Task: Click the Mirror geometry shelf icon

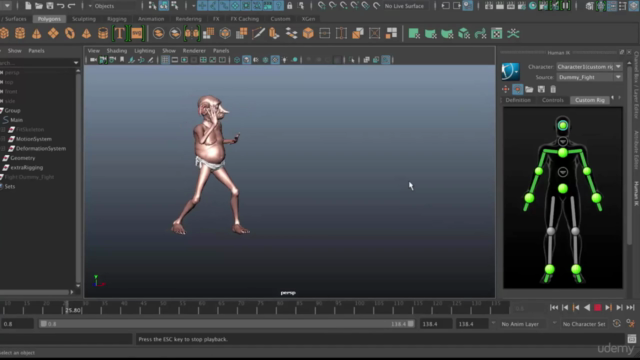Action: (191, 33)
